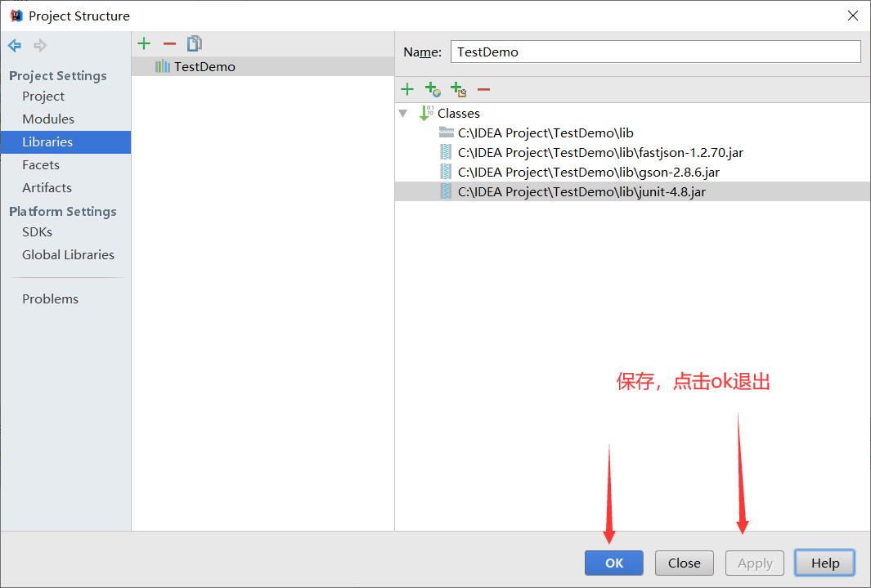
Task: Click the forward navigation arrow
Action: pyautogui.click(x=40, y=46)
